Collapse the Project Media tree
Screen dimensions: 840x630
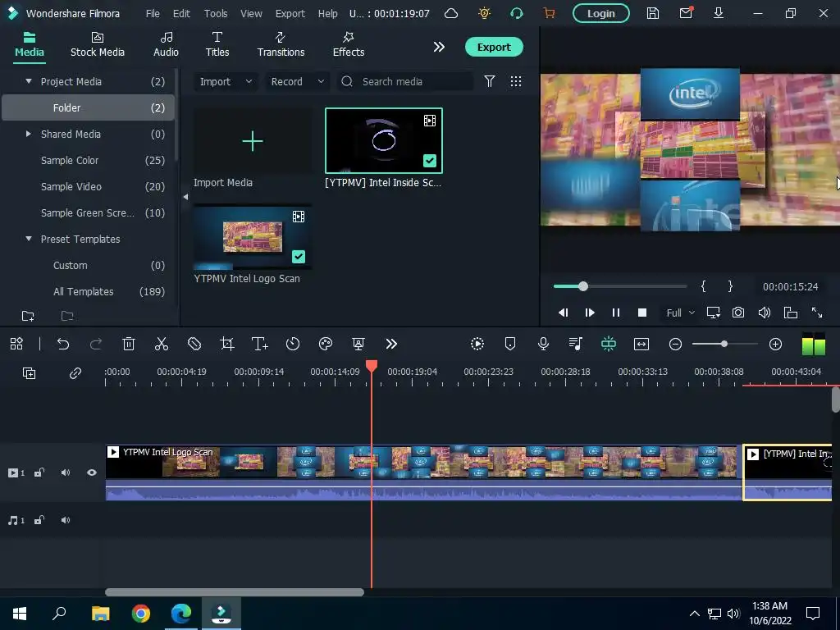(29, 81)
